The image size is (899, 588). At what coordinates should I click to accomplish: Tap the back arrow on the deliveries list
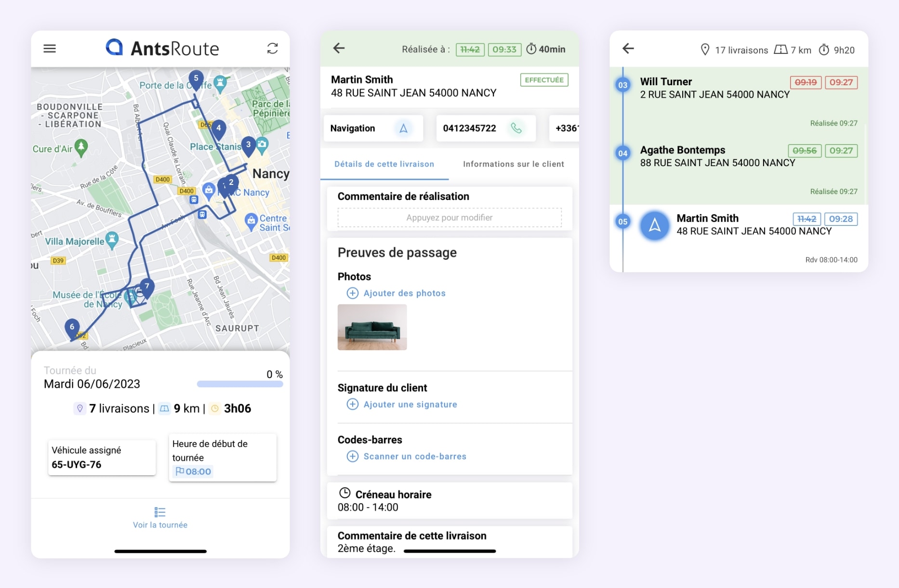point(627,49)
